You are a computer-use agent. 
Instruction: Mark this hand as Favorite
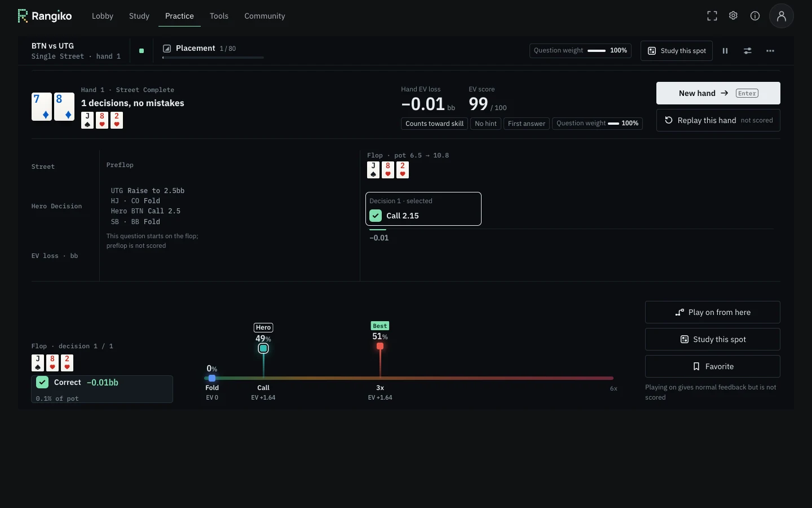(x=713, y=366)
